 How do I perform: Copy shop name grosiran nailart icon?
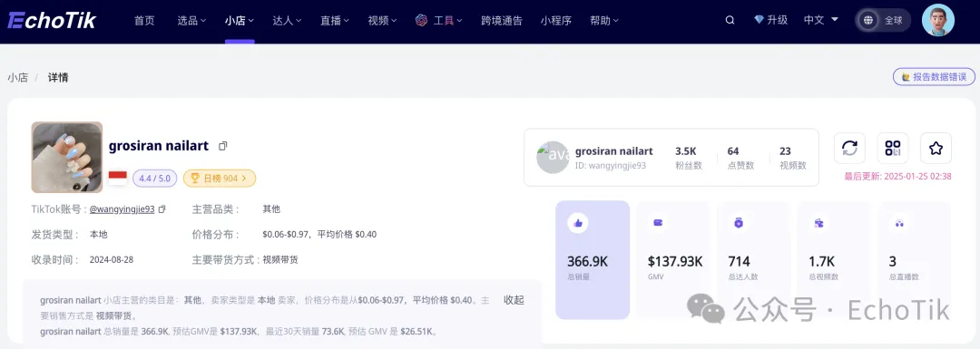pyautogui.click(x=222, y=146)
